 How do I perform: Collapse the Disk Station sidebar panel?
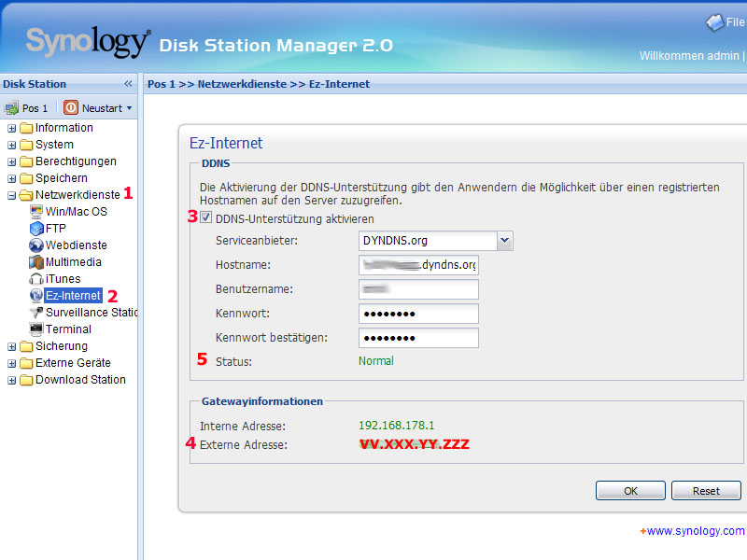pos(128,84)
